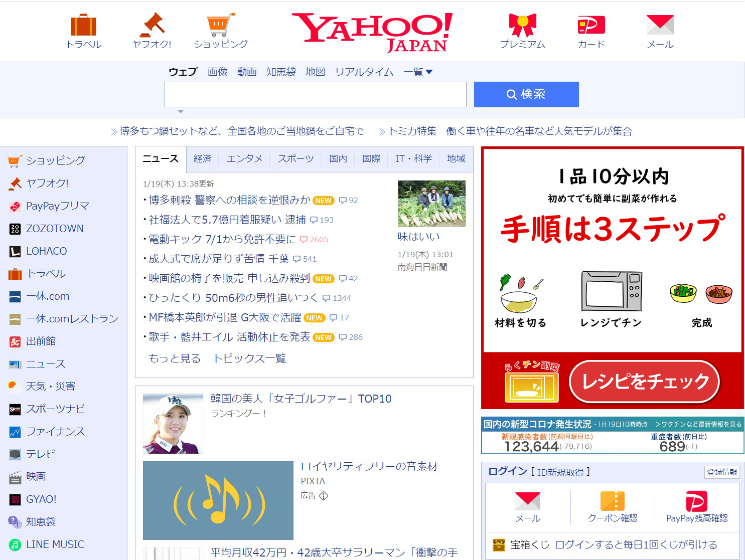745x560 pixels.
Task: Open comments count 2605 link
Action: click(314, 240)
